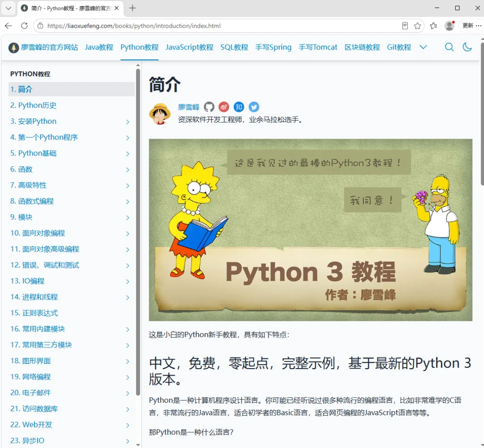Click the sidebar scroll down arrow
This screenshot has height=448, width=484.
click(x=138, y=445)
